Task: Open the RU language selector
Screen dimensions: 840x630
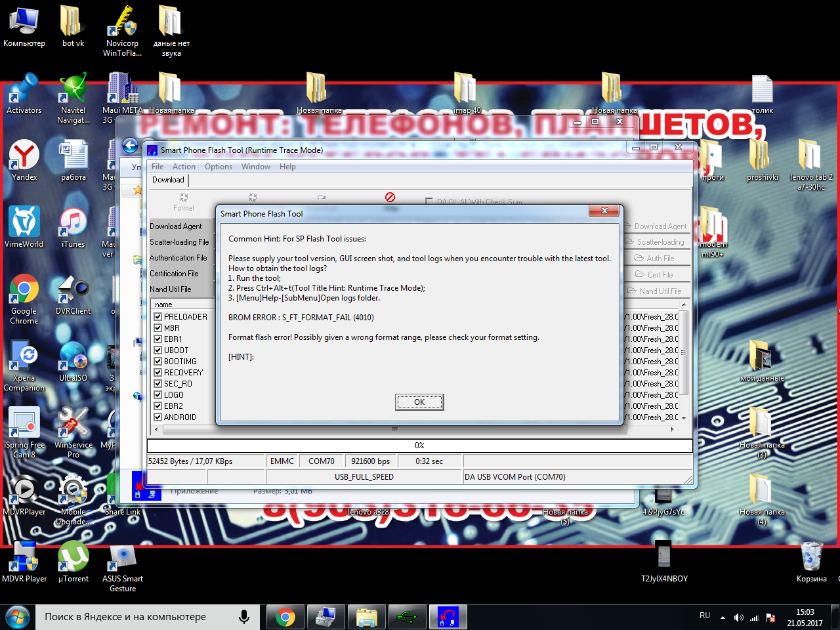Action: [x=705, y=616]
